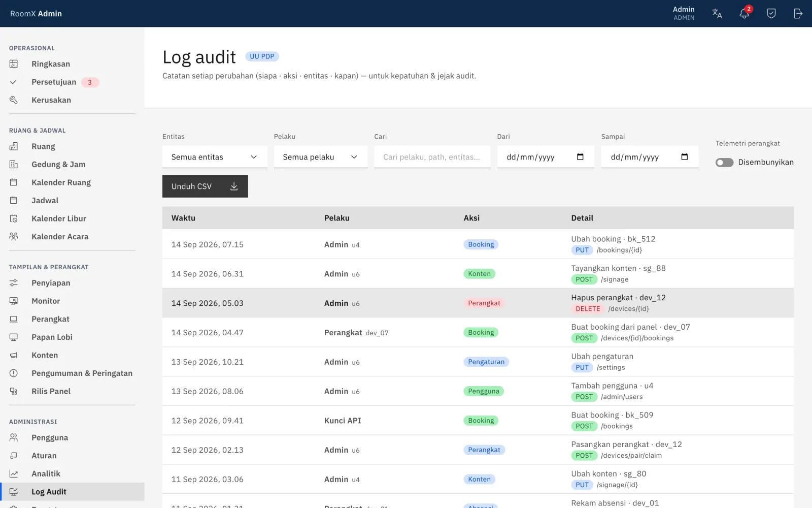Image resolution: width=812 pixels, height=508 pixels.
Task: Click the /devices/pair/claim path text
Action: (631, 456)
